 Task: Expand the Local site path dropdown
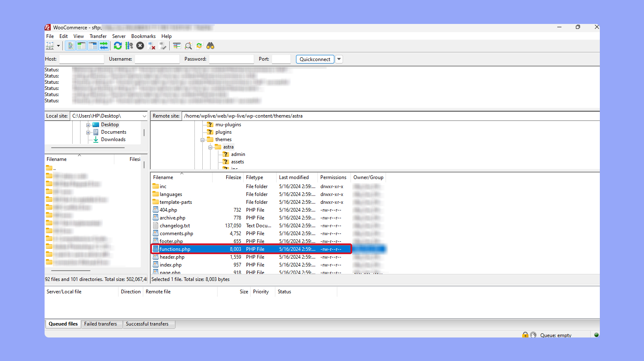tap(144, 116)
